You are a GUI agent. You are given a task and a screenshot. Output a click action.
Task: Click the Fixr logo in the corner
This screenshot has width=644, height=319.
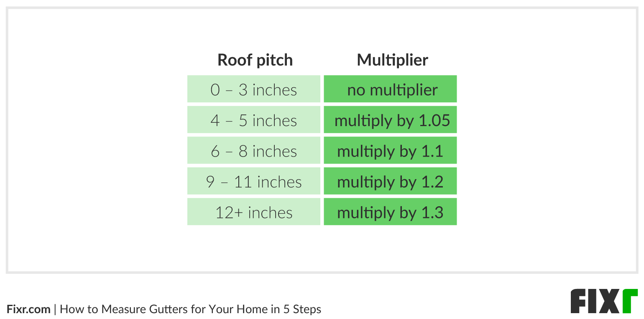click(x=604, y=301)
